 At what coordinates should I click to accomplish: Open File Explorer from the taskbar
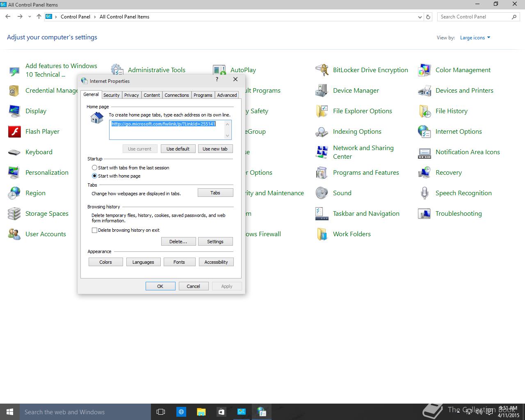coord(201,412)
